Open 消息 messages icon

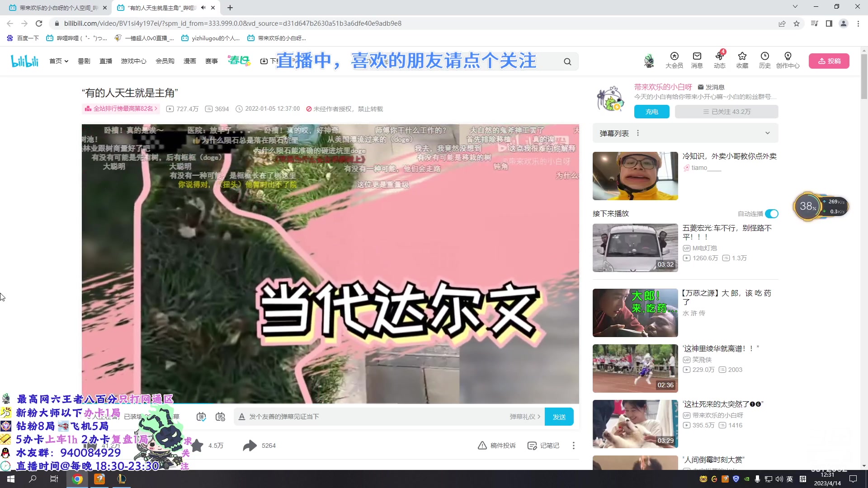(697, 60)
